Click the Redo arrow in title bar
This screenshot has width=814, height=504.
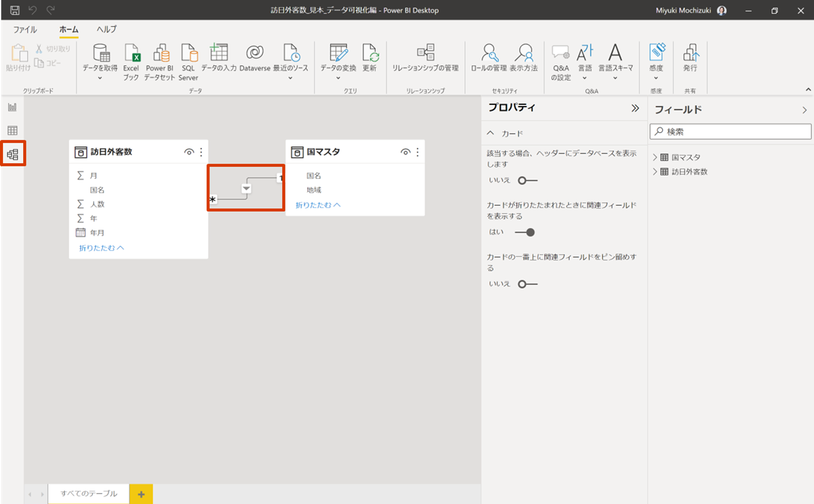[x=51, y=10]
